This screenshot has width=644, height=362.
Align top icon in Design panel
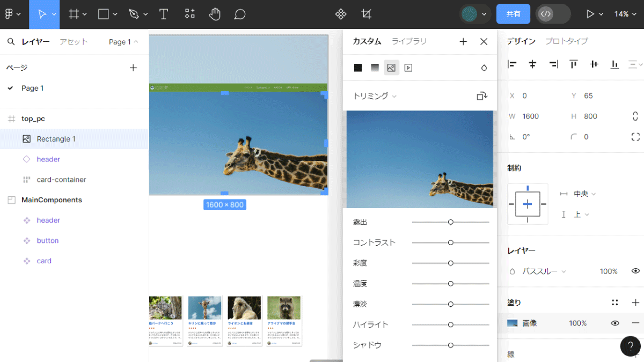click(x=574, y=64)
